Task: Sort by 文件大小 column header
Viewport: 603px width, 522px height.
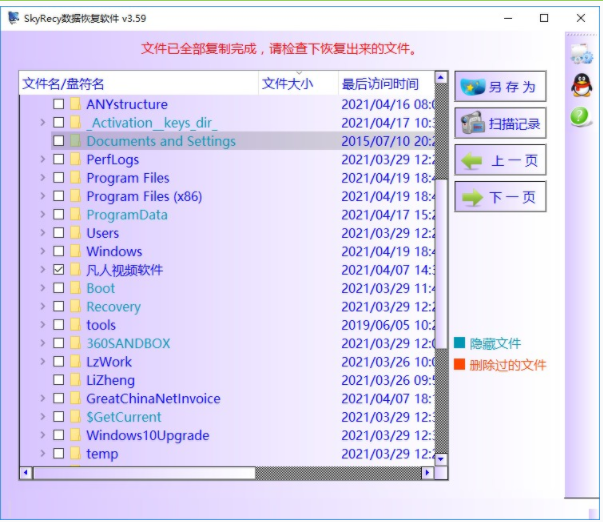Action: [298, 83]
